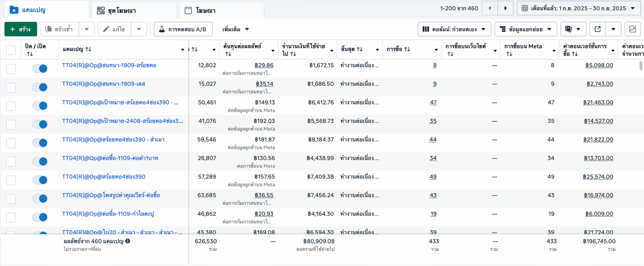
Task: Open the date range dropdown
Action: point(578,8)
